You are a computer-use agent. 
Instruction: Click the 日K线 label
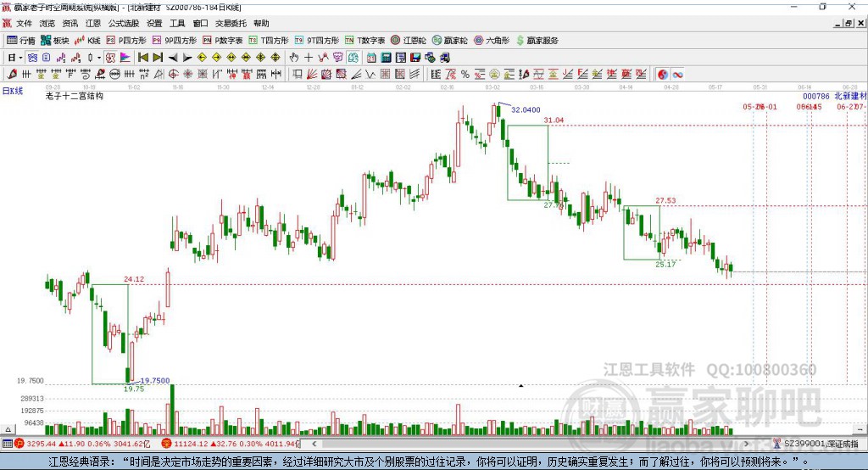pyautogui.click(x=13, y=91)
